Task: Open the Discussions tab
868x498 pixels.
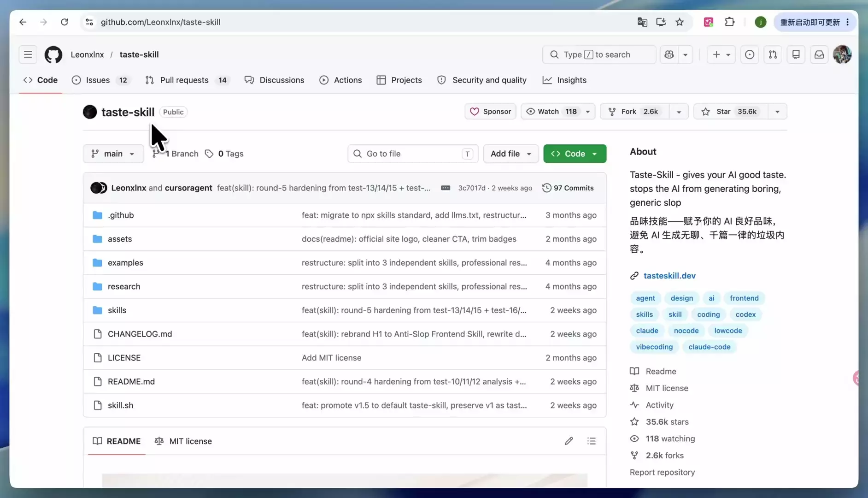Action: coord(274,80)
